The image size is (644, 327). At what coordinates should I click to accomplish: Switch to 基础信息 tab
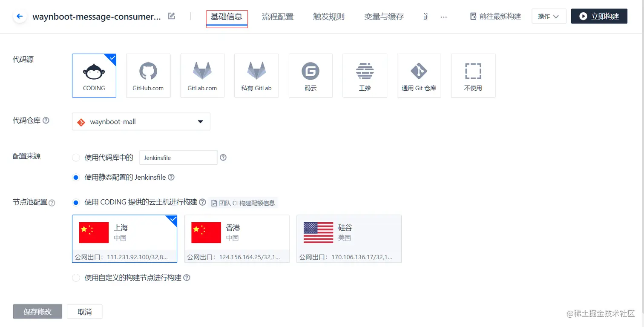(x=227, y=17)
